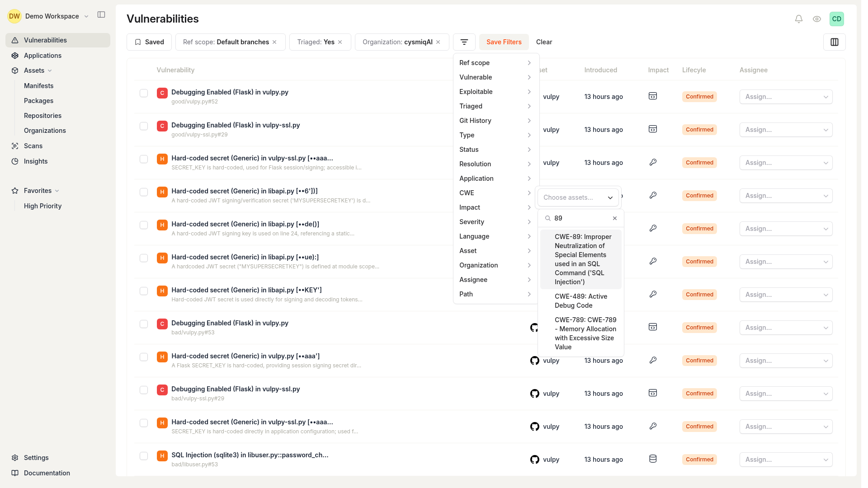
Task: Open the notifications bell
Action: (x=798, y=19)
